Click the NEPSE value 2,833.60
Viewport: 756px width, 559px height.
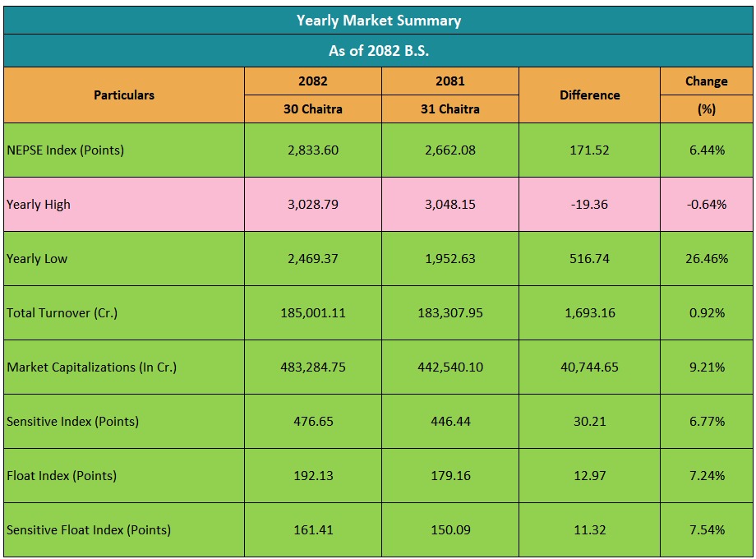(x=312, y=150)
